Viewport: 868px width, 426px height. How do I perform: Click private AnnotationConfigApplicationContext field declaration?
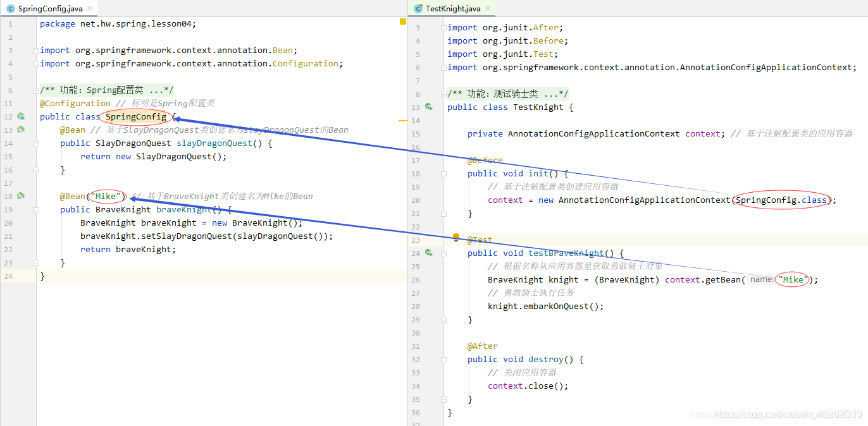597,133
